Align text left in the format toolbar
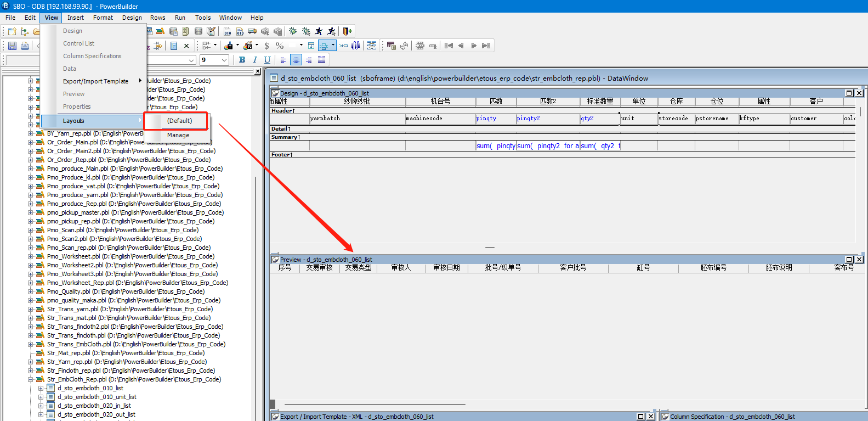868x421 pixels. [x=283, y=60]
